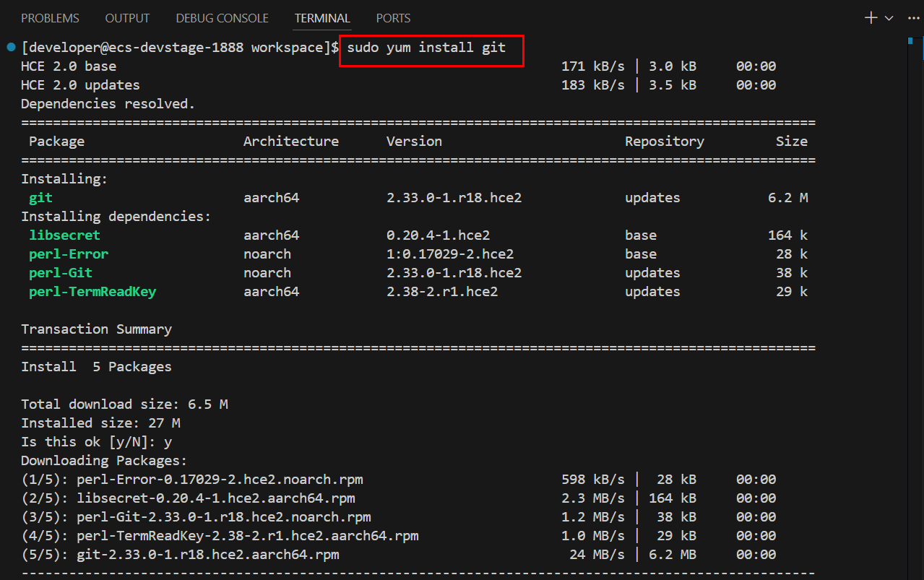The image size is (924, 580).
Task: Open the panel's more actions ellipsis
Action: 912,18
